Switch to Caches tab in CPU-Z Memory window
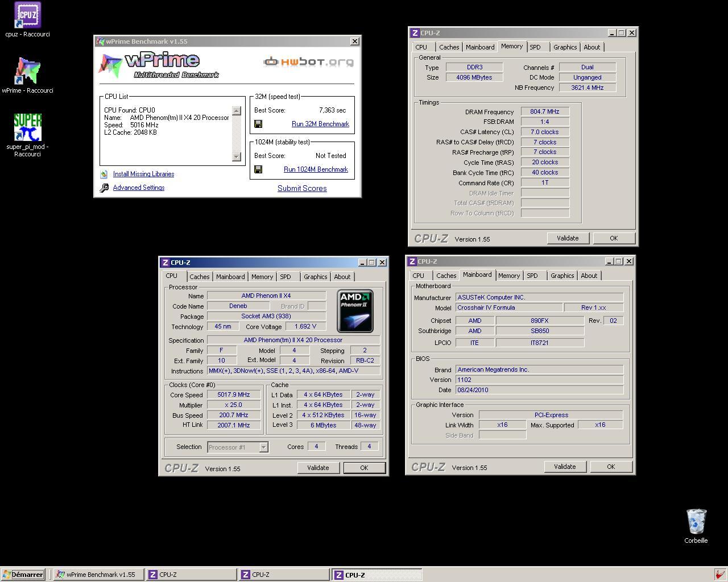This screenshot has width=728, height=582. coord(449,47)
